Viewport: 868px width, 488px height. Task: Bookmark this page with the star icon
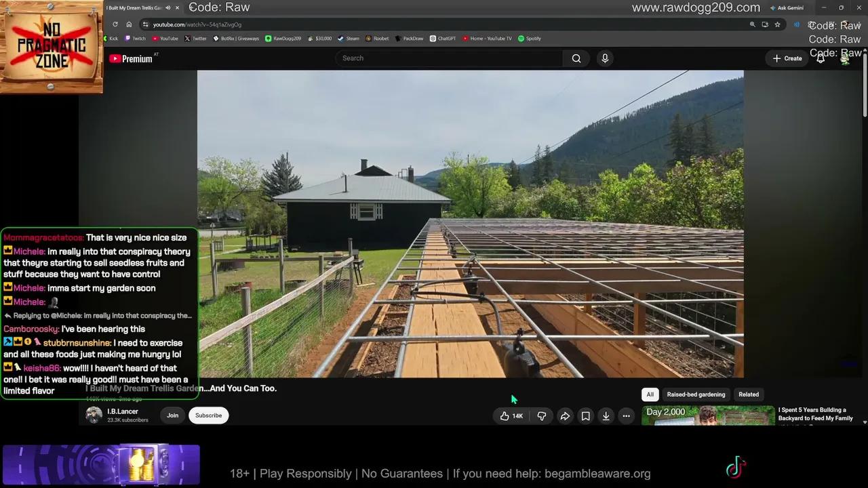[778, 24]
